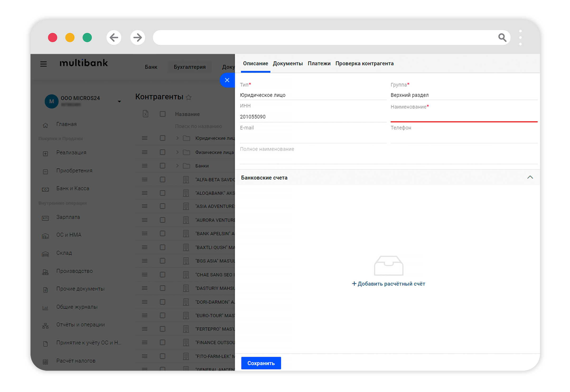
Task: Open the OOO MICROS24 company dropdown
Action: coord(119,101)
